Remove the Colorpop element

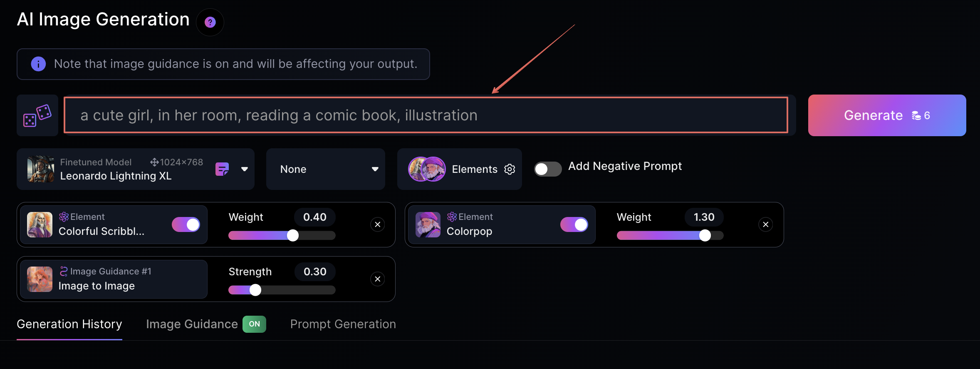pyautogui.click(x=765, y=224)
